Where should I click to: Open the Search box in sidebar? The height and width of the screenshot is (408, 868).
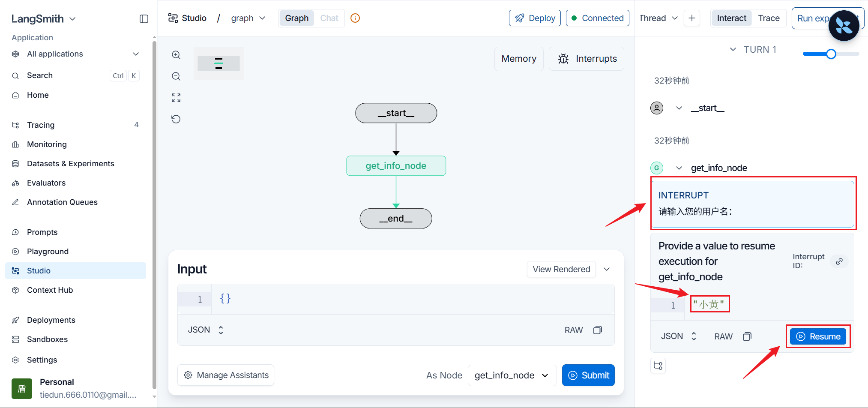pos(75,75)
